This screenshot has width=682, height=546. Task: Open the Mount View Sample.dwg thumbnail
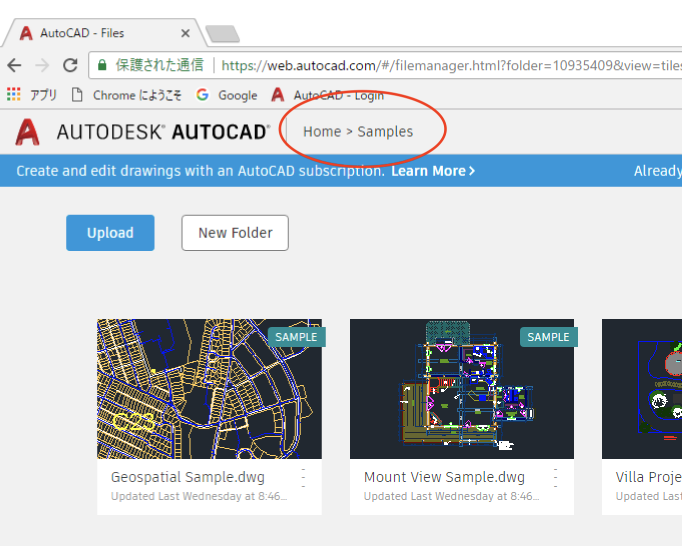462,389
